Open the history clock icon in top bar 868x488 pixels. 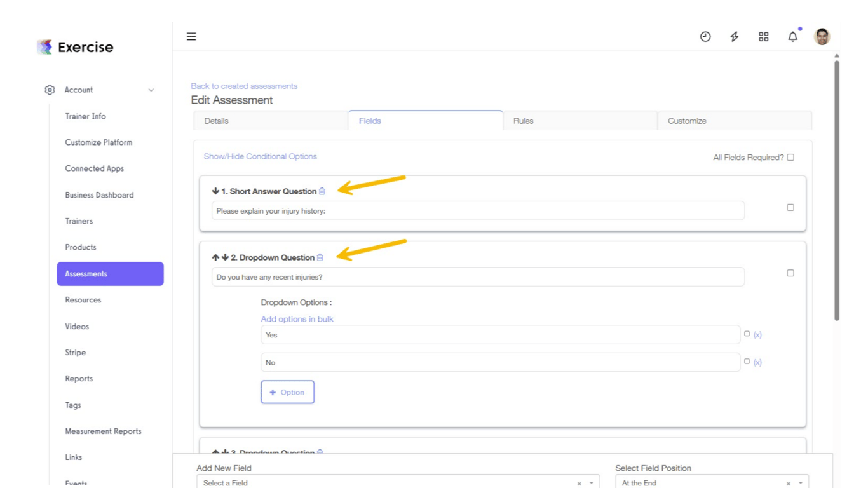click(705, 36)
